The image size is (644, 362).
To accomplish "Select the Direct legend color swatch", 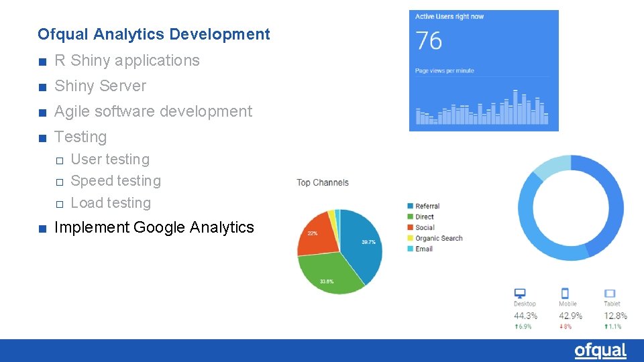I will 410,217.
